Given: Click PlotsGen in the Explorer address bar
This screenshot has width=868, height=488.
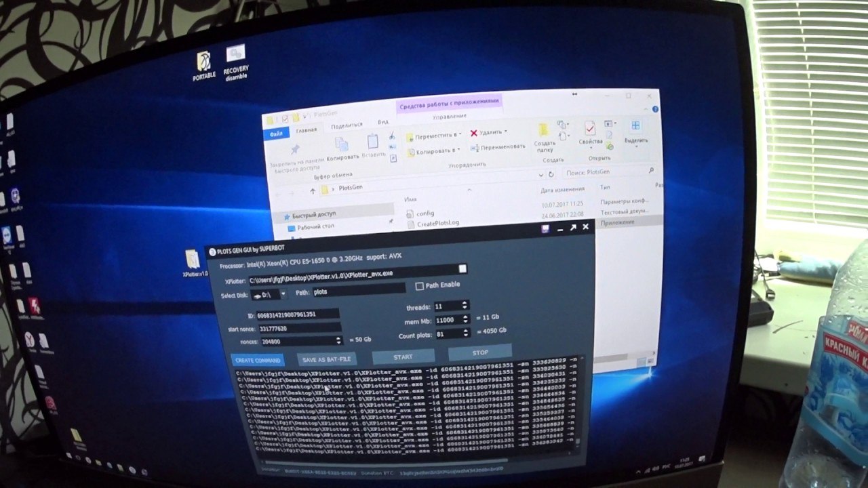Looking at the screenshot, I should [x=352, y=188].
